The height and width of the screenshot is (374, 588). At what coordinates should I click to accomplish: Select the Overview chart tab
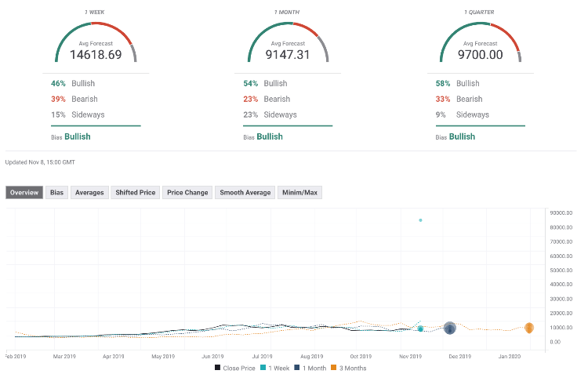pyautogui.click(x=24, y=192)
